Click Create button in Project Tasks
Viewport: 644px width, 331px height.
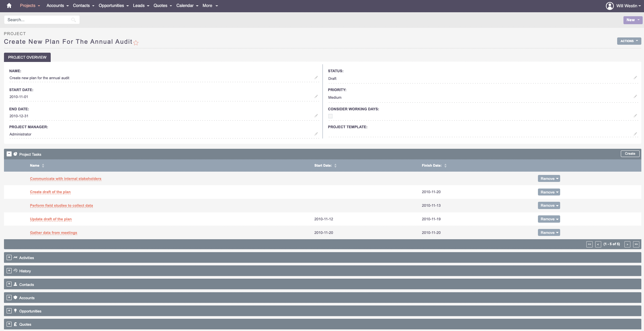pos(630,154)
